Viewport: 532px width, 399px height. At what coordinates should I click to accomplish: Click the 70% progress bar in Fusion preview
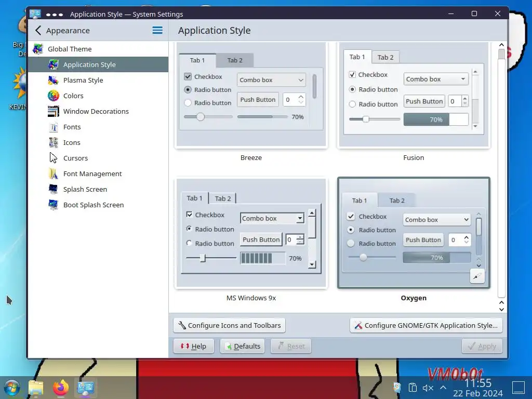(x=436, y=119)
